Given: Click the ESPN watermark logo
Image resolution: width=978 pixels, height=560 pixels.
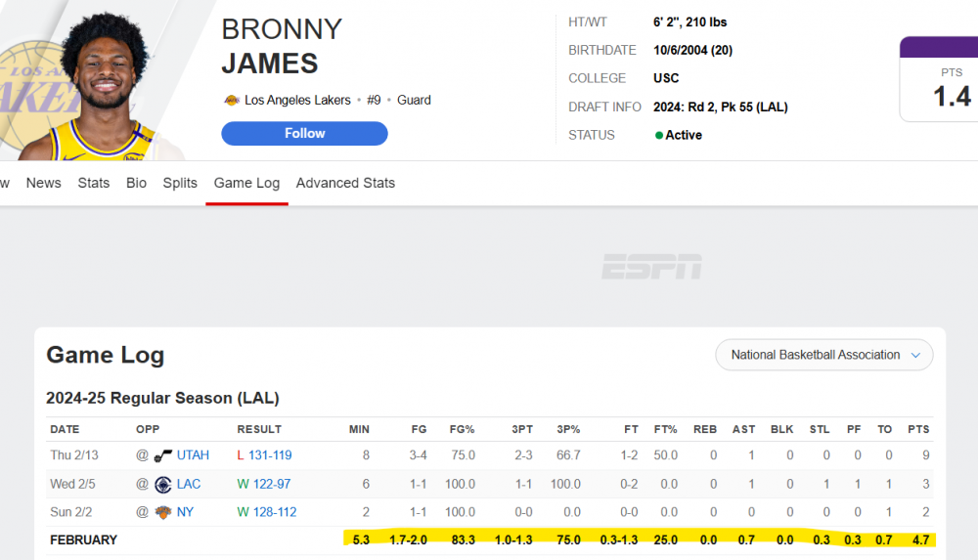Looking at the screenshot, I should (651, 267).
